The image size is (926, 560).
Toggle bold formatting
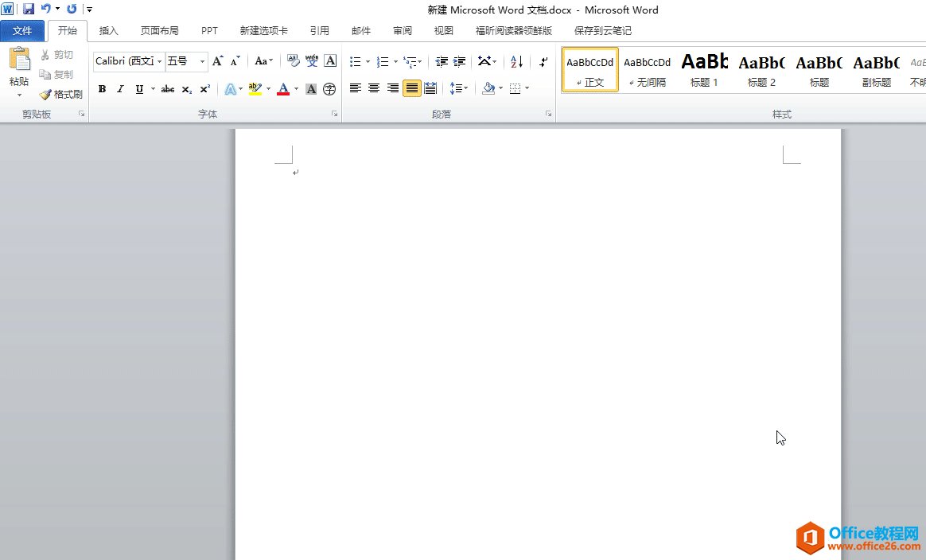tap(102, 89)
